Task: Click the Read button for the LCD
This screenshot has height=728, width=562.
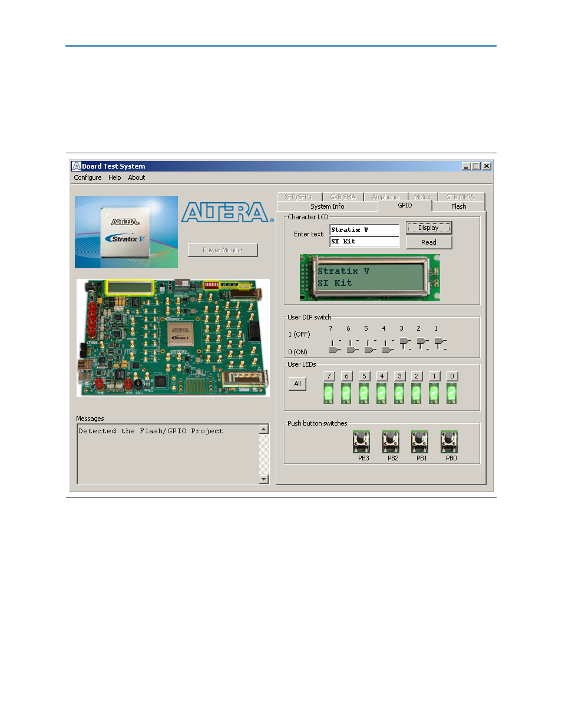Action: coord(429,242)
